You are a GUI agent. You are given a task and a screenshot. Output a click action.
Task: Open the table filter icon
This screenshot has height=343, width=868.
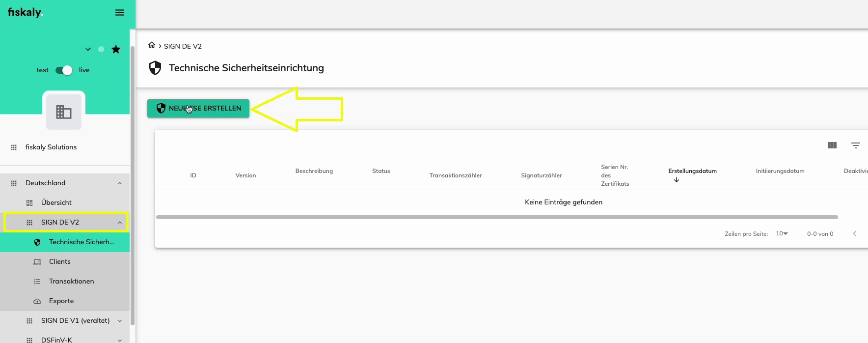(x=855, y=145)
